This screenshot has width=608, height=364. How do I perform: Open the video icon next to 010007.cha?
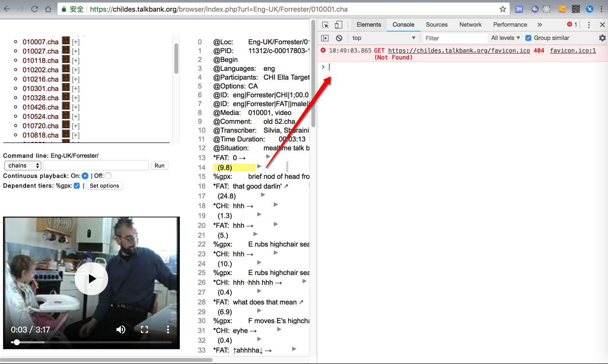66,41
